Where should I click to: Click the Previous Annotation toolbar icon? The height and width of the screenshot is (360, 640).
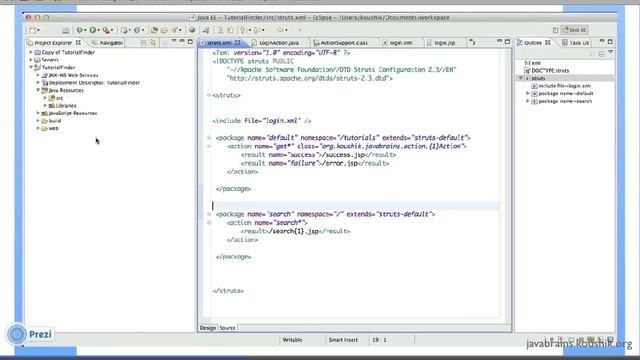click(x=256, y=30)
